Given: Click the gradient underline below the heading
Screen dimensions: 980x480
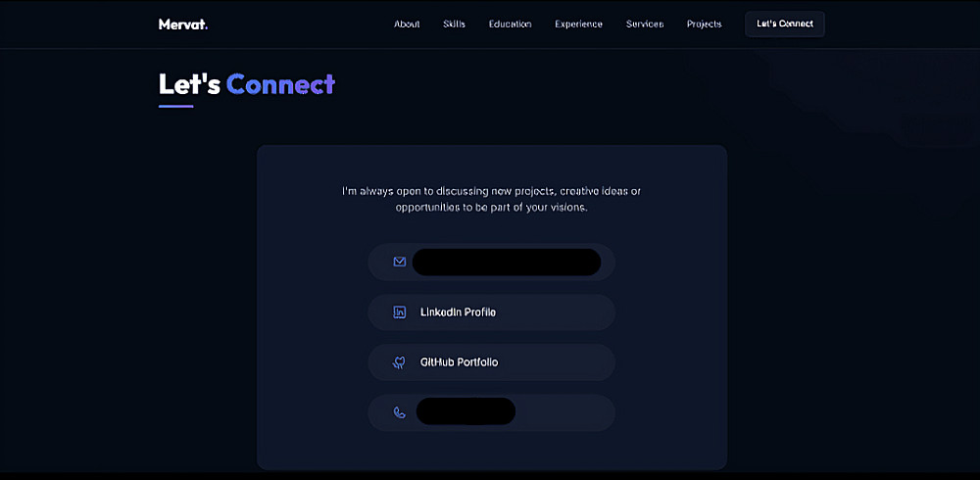Looking at the screenshot, I should [175, 106].
